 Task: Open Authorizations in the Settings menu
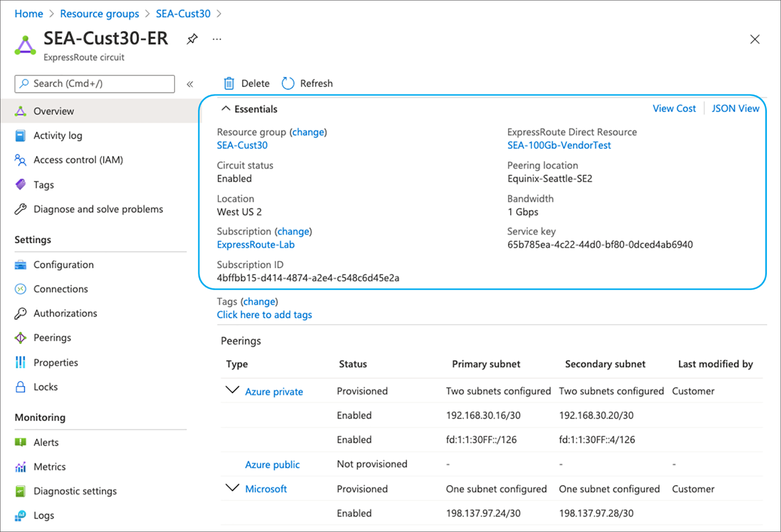65,313
